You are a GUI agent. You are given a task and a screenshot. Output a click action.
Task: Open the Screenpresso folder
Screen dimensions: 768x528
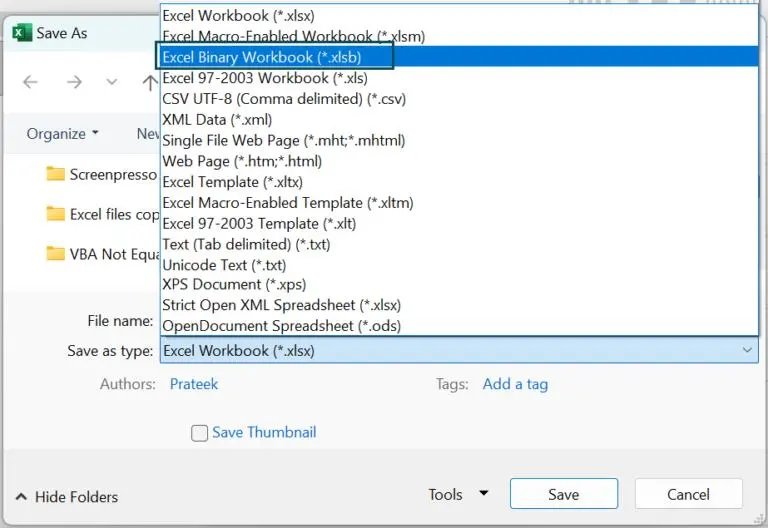[102, 174]
